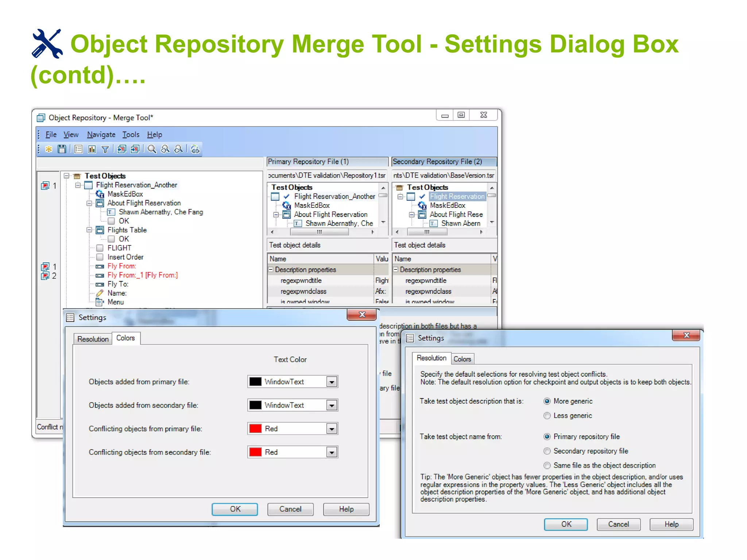747x560 pixels.
Task: Collapse the Flights Table tree node
Action: [89, 230]
